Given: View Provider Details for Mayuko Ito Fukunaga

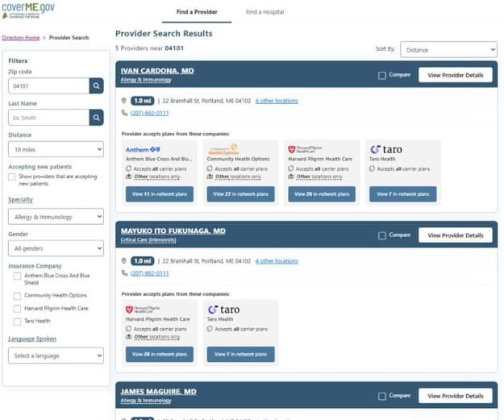Looking at the screenshot, I should pyautogui.click(x=455, y=235).
